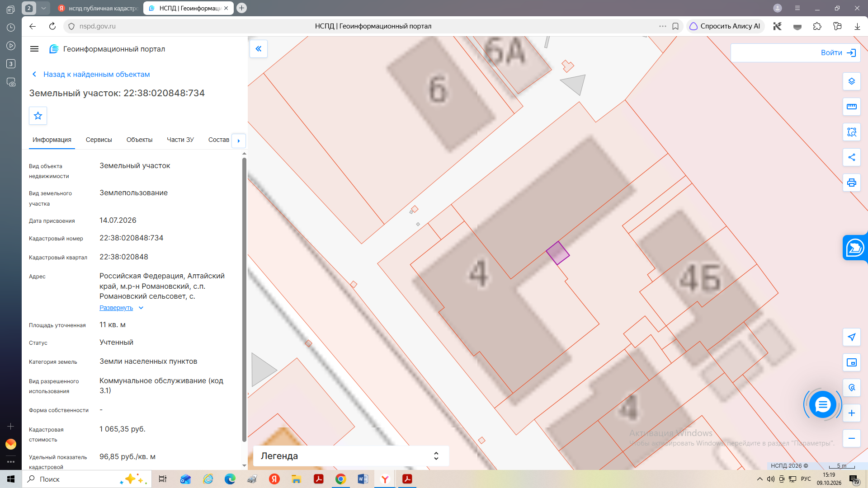Locate my position with navigation arrow
868x488 pixels.
pos(852,337)
